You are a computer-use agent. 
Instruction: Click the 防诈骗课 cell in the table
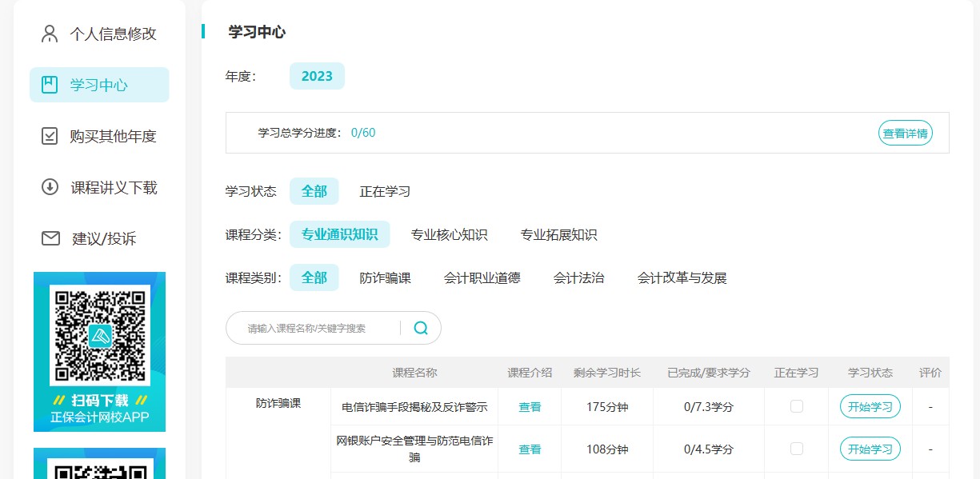pos(278,403)
